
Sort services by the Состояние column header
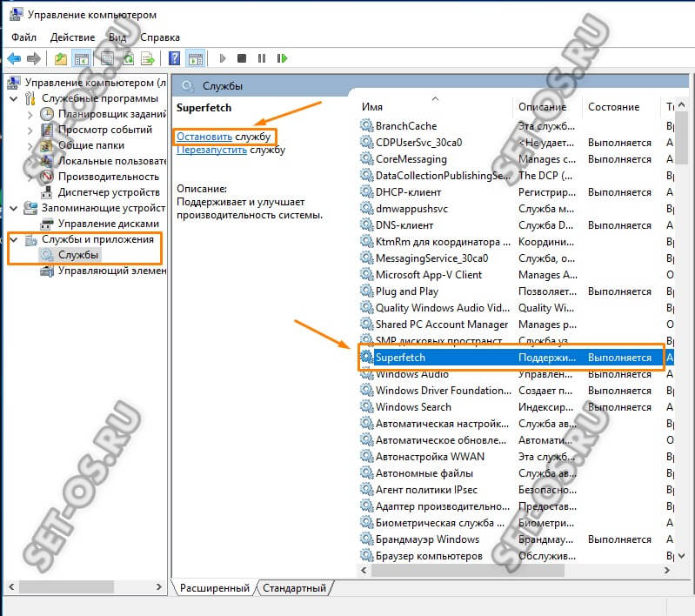(613, 106)
